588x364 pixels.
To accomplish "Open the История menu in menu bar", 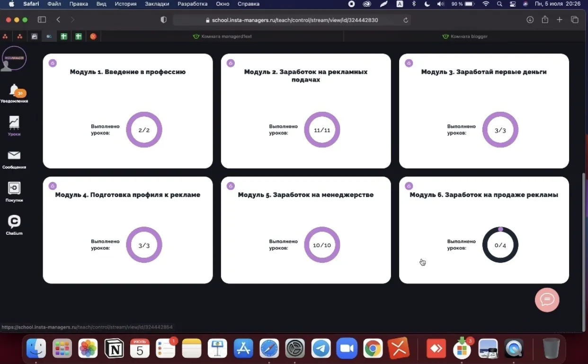I will tap(125, 4).
